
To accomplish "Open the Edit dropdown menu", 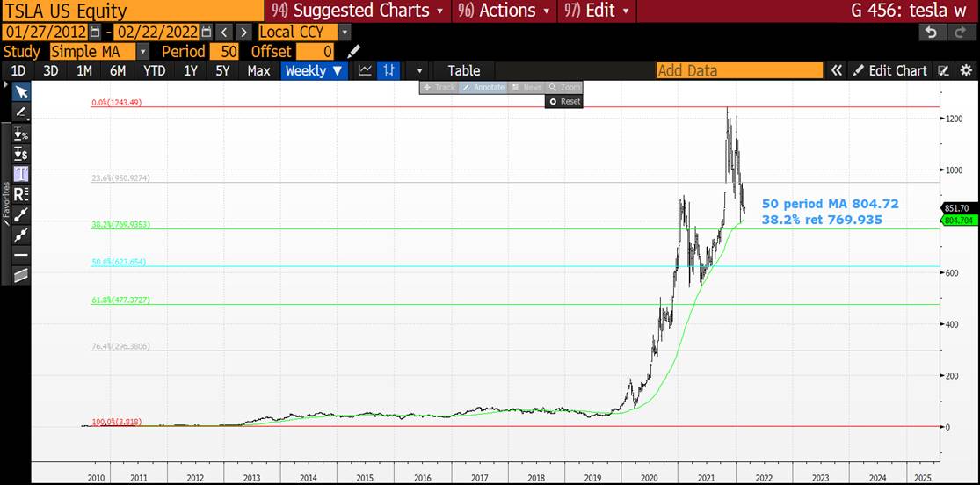I will [x=596, y=11].
